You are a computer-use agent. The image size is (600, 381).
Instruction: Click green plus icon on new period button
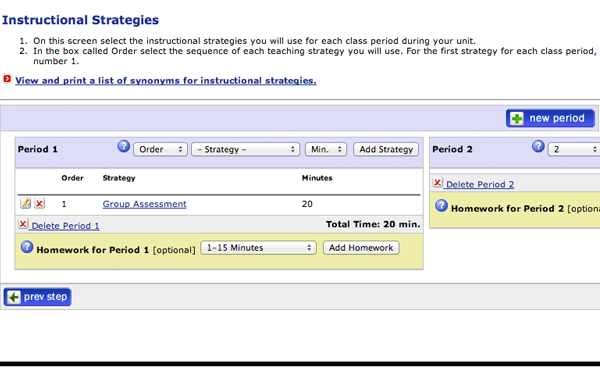[x=517, y=119]
